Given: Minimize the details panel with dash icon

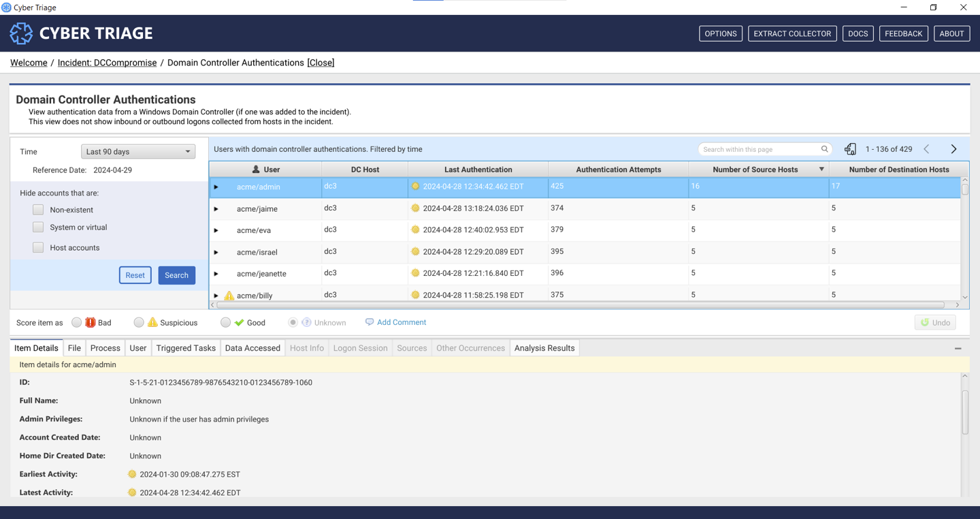Looking at the screenshot, I should point(958,349).
